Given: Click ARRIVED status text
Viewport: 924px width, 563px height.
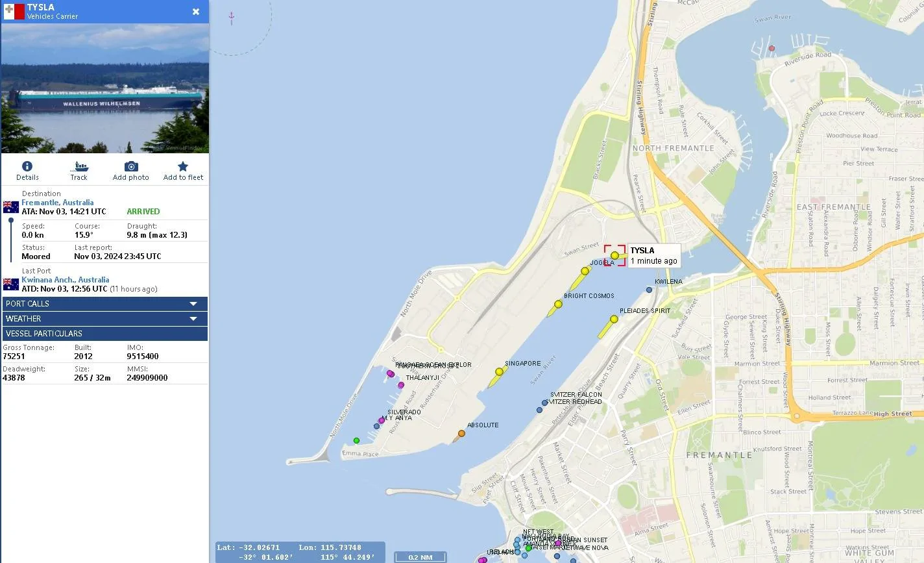Looking at the screenshot, I should pos(143,212).
